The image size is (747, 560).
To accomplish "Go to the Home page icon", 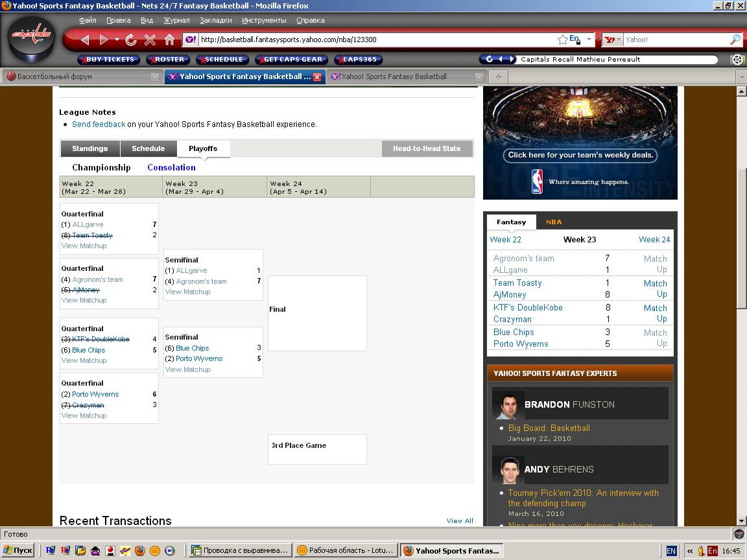I will [x=169, y=40].
